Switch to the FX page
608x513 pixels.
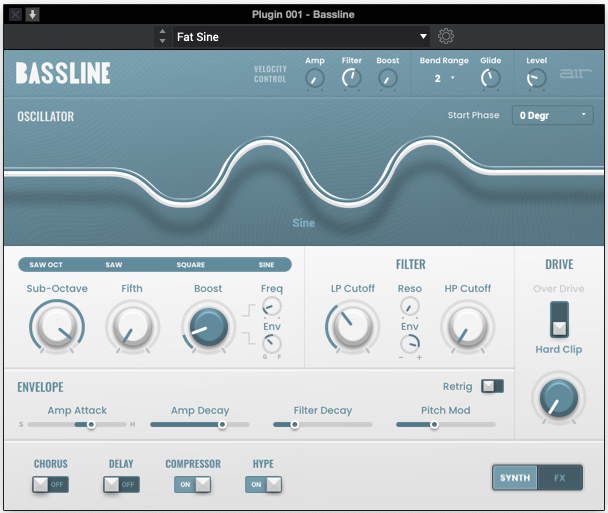coord(560,478)
